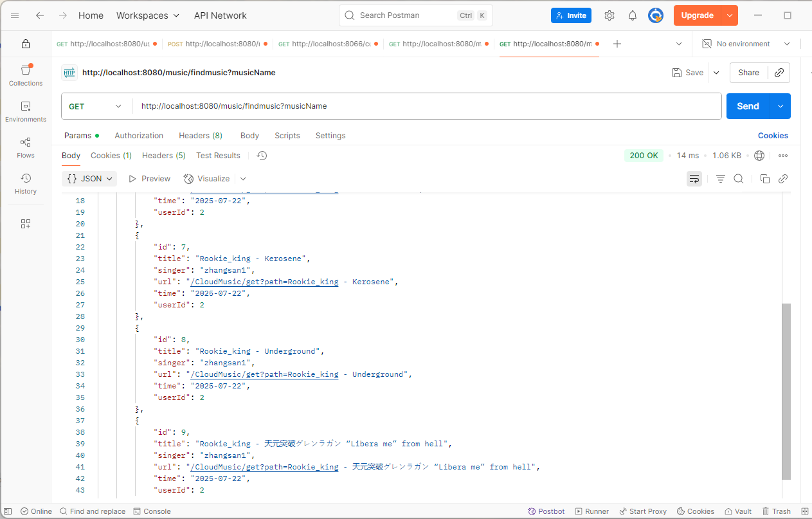Open the response more-options ellipsis

pyautogui.click(x=783, y=156)
